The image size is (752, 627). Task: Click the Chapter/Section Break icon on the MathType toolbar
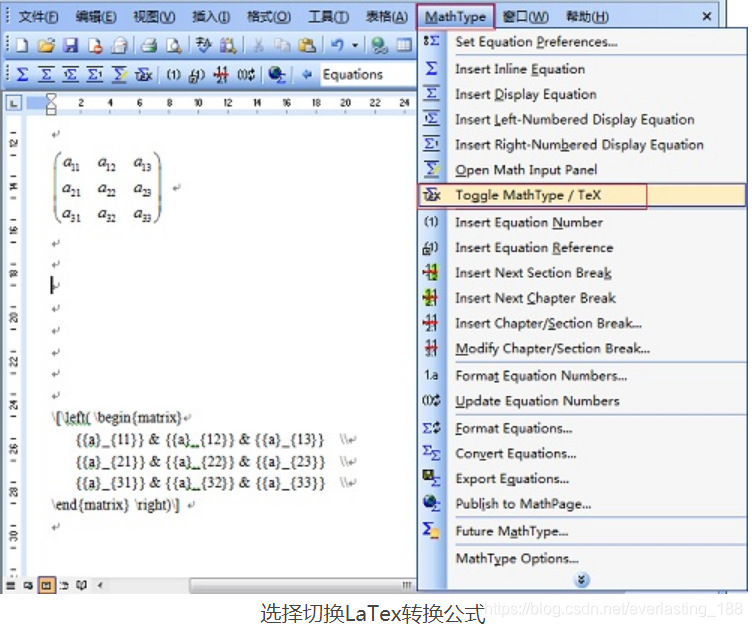pos(221,75)
